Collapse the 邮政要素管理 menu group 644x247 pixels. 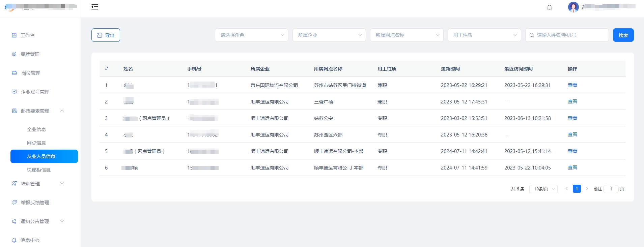pos(62,111)
